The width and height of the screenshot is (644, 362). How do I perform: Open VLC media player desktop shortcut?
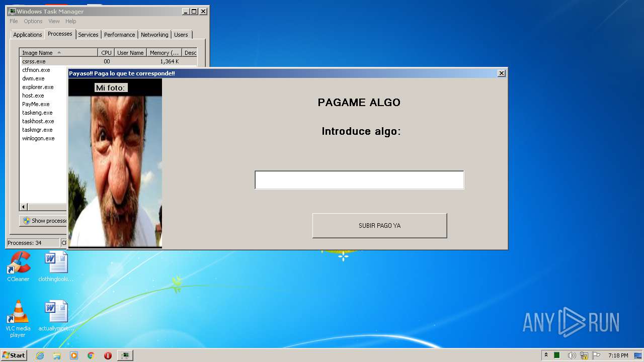tap(18, 319)
